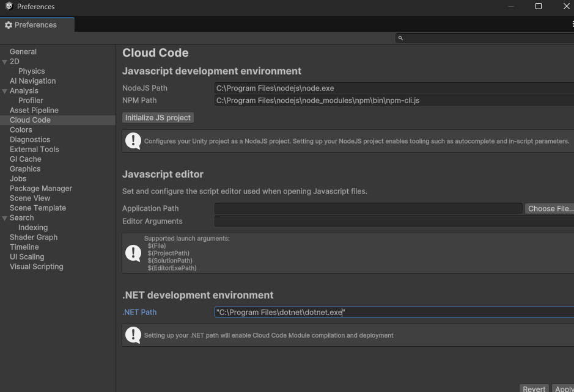Screen dimensions: 574x392
Task: Click the search magnifier icon
Action: tap(400, 38)
